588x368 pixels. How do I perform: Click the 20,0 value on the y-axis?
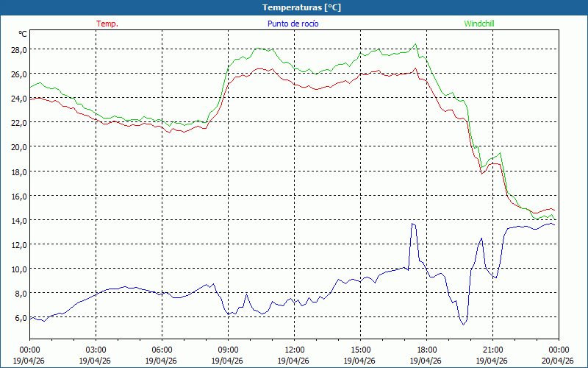18,146
